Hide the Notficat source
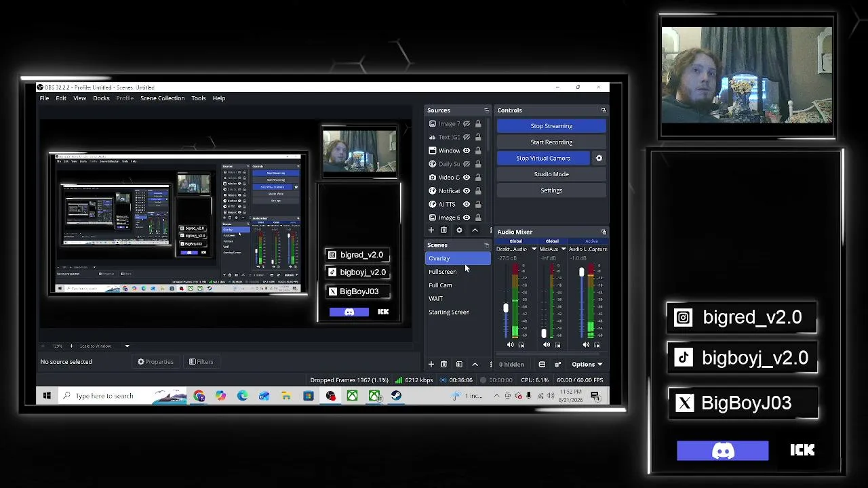Viewport: 868px width, 488px height. coord(467,191)
